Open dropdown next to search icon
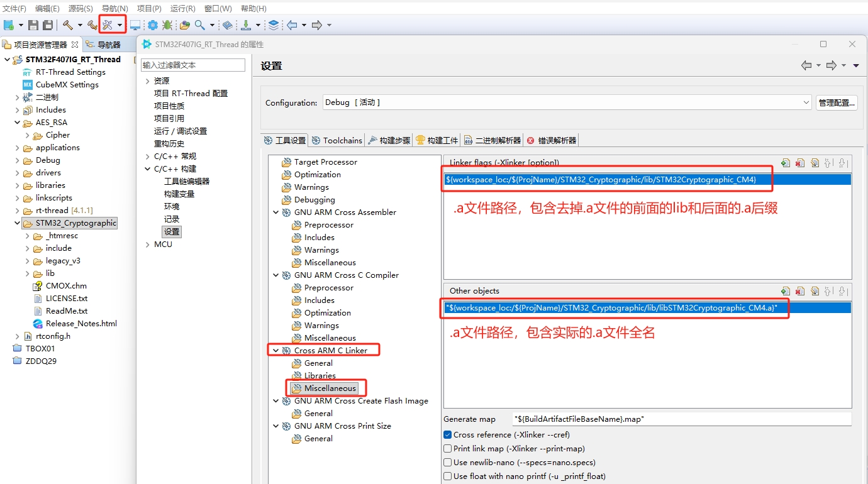The width and height of the screenshot is (868, 484). 212,25
